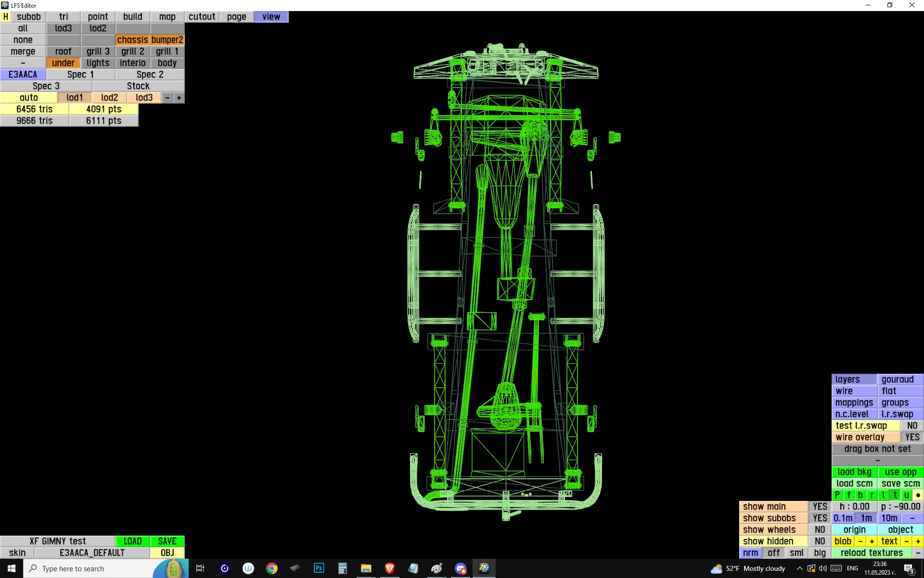This screenshot has height=578, width=924.
Task: Click the load bkg button
Action: (854, 472)
